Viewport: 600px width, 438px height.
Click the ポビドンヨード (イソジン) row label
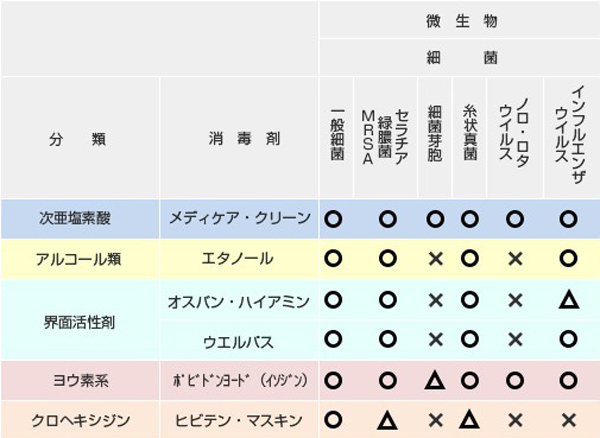point(240,381)
